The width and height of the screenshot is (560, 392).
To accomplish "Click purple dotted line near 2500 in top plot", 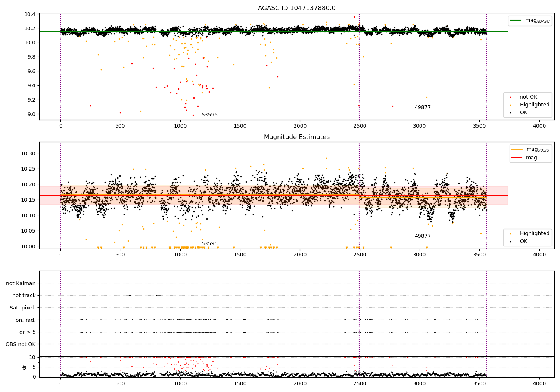I will click(x=359, y=66).
